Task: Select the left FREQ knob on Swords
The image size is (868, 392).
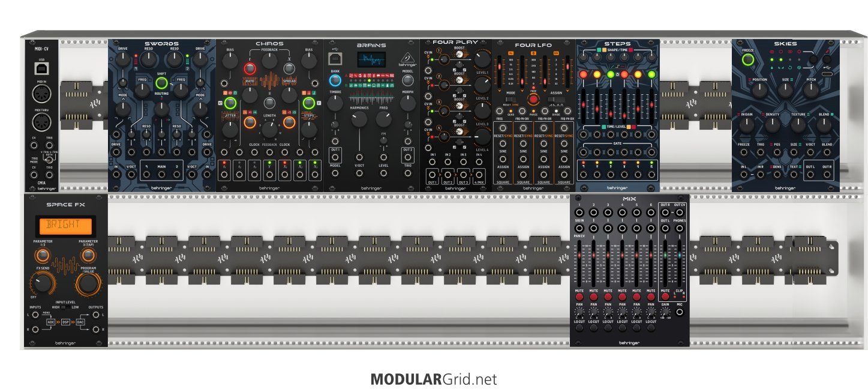Action: (x=142, y=90)
